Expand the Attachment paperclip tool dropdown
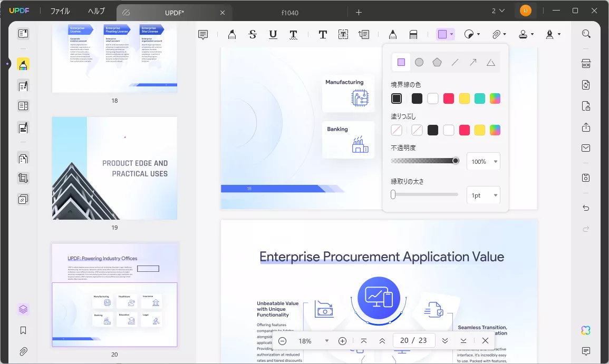609x364 pixels. (x=505, y=35)
